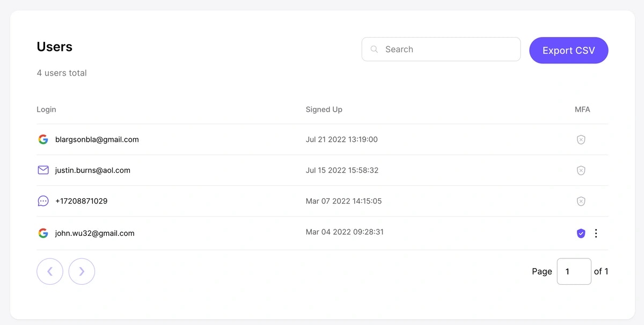Click the Google icon beside john.wu32@gmail.com
The height and width of the screenshot is (325, 644).
[43, 233]
